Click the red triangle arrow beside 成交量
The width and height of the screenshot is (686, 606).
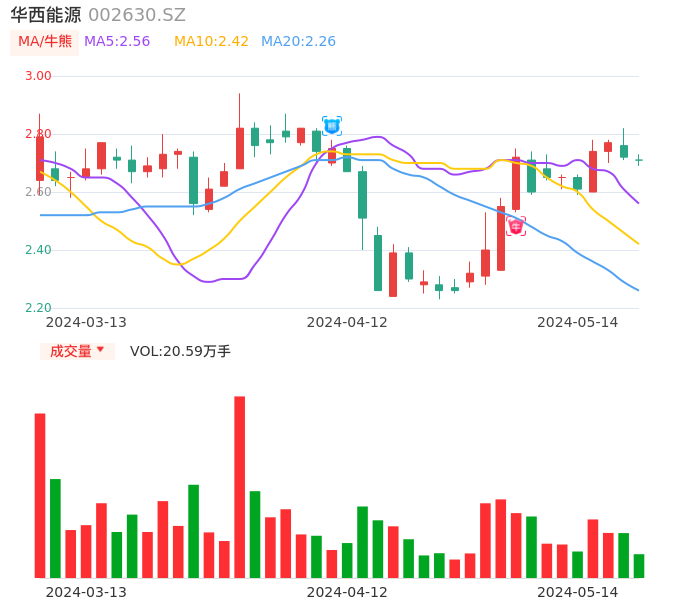tap(100, 350)
